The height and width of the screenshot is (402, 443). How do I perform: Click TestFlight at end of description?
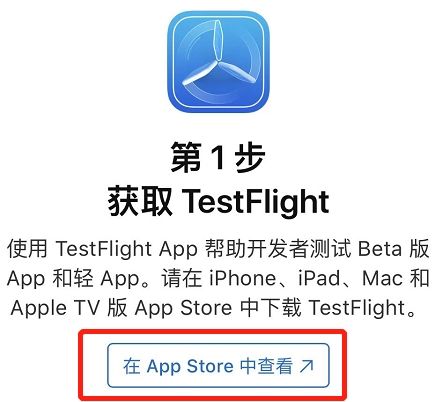pyautogui.click(x=357, y=308)
